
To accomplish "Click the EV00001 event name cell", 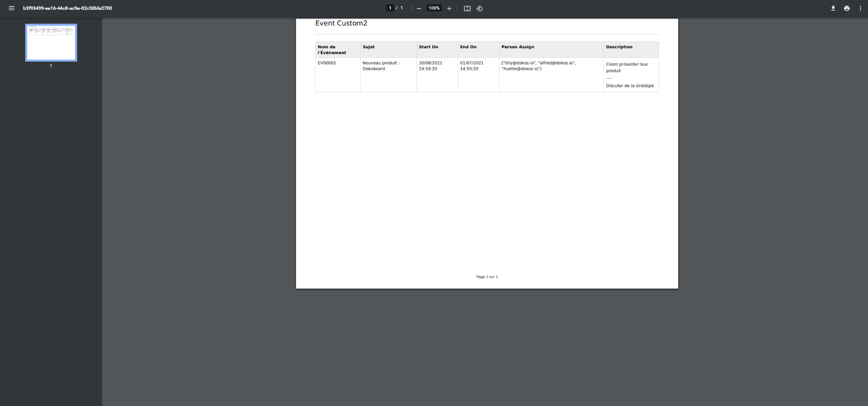I will tap(327, 63).
